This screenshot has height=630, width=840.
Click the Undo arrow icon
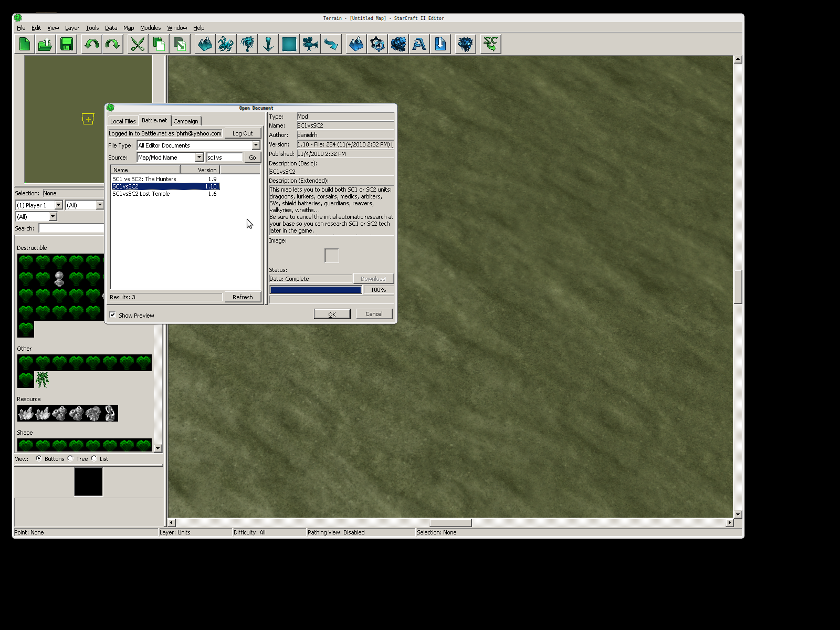(92, 44)
